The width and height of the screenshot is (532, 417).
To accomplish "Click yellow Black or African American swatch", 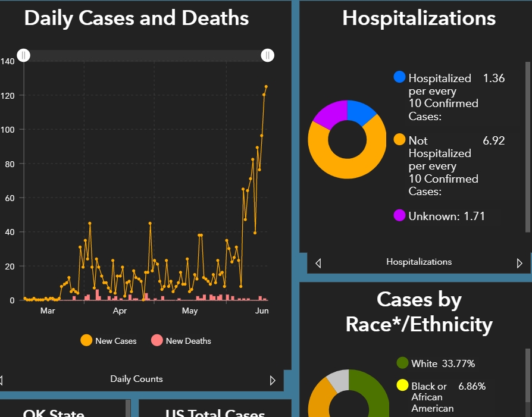I will [402, 385].
